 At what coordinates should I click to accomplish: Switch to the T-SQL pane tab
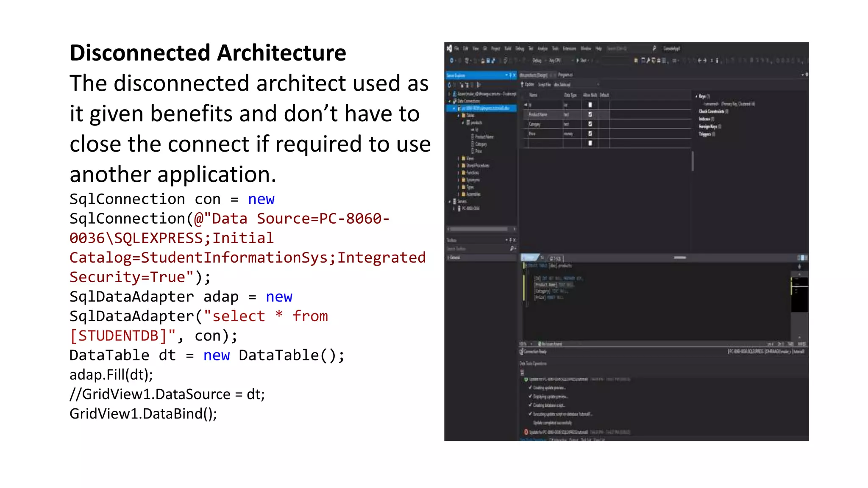556,258
